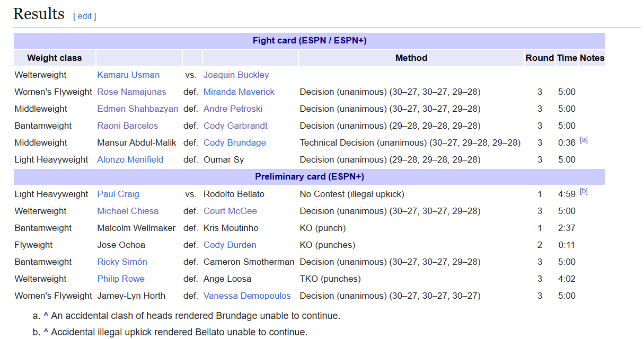The height and width of the screenshot is (339, 644).
Task: Follow the Rose Namajunas link
Action: (132, 92)
